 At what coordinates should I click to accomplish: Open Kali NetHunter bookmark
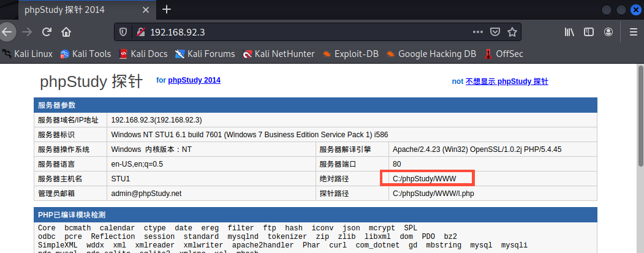coord(278,54)
